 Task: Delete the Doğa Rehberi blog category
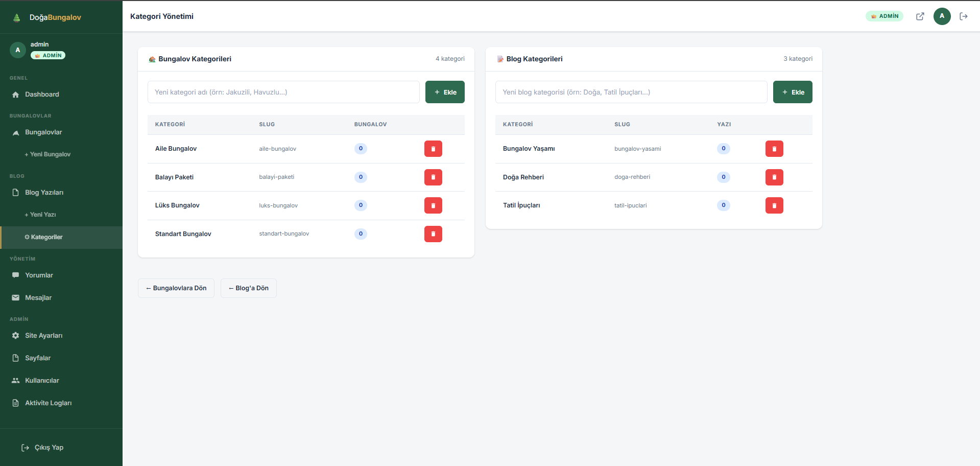(x=774, y=177)
